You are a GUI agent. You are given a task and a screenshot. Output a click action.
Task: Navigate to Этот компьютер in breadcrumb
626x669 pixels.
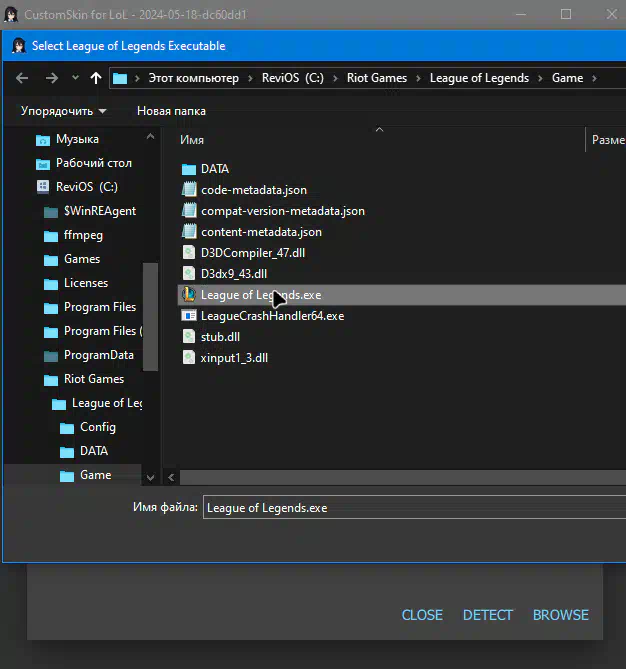[193, 78]
